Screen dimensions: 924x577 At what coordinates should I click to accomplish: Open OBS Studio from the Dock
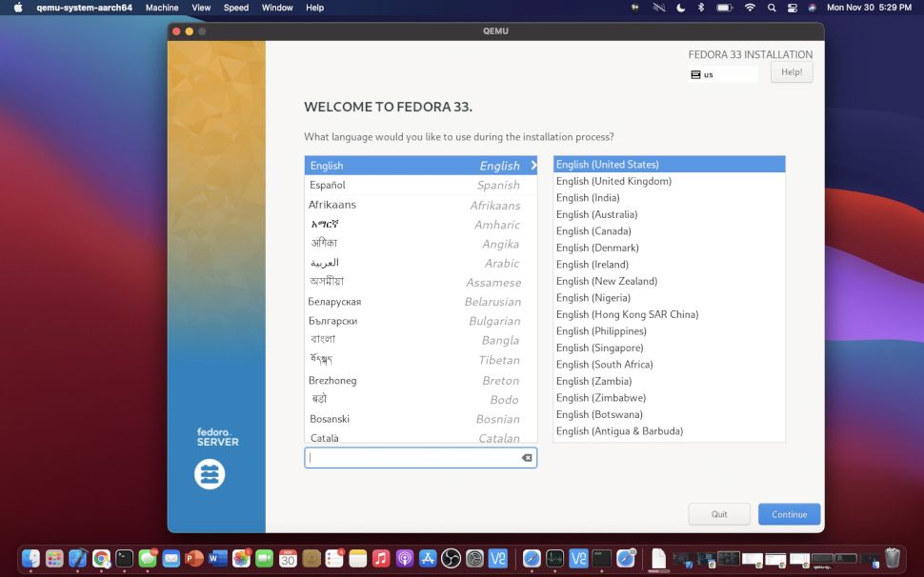452,559
